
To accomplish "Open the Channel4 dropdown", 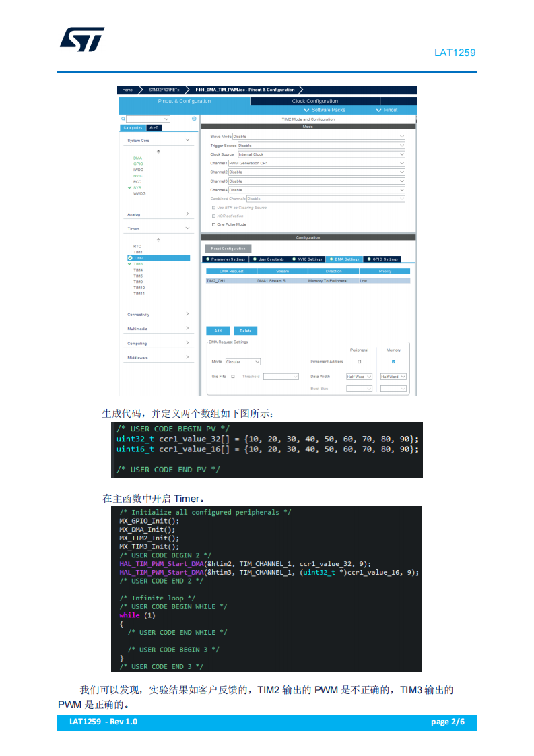I will pyautogui.click(x=316, y=190).
